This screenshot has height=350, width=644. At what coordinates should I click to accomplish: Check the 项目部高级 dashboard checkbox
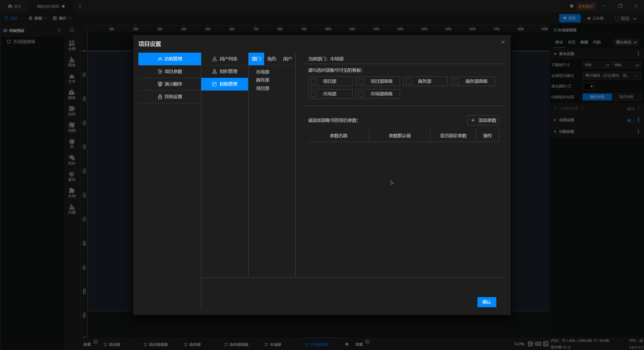coord(361,81)
